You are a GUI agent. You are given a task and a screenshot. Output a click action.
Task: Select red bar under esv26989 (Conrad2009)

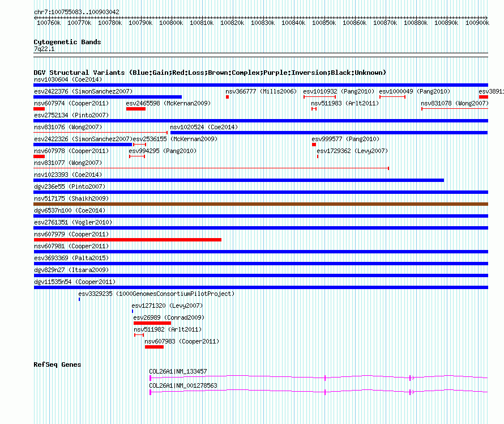(152, 323)
